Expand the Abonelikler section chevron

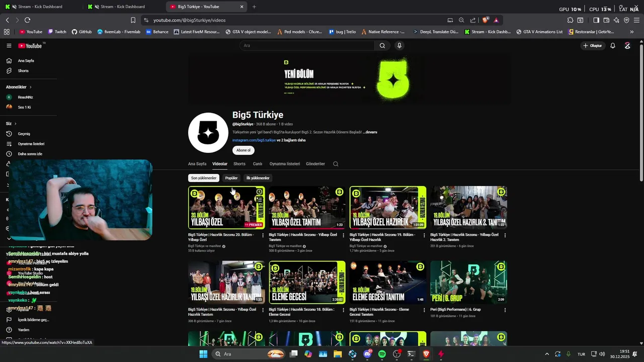[30, 87]
